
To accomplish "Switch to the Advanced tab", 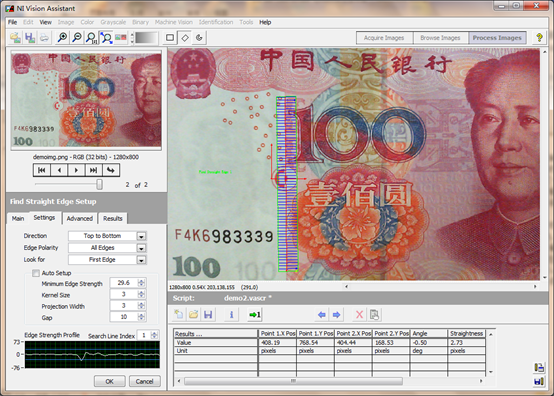I will click(80, 218).
